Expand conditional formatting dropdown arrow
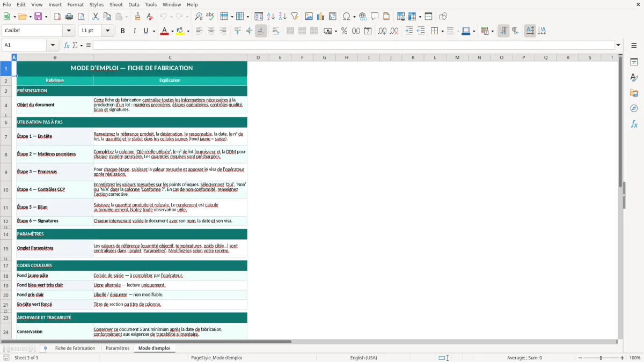The width and height of the screenshot is (644, 362). (x=492, y=31)
